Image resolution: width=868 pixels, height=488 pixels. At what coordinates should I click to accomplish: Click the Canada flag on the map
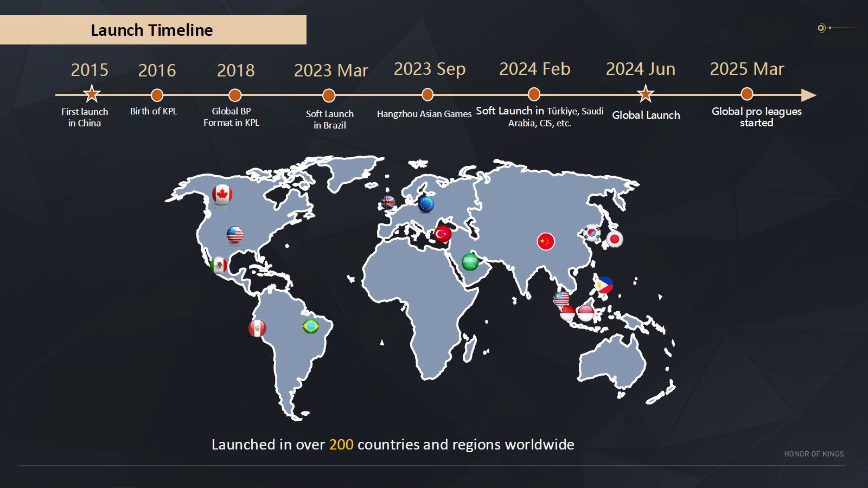222,194
